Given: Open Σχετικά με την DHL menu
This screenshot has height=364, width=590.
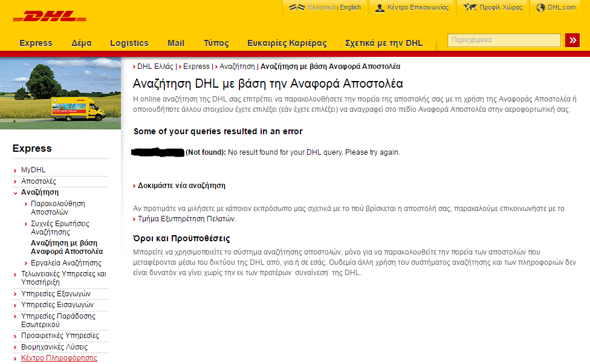Looking at the screenshot, I should click(384, 43).
